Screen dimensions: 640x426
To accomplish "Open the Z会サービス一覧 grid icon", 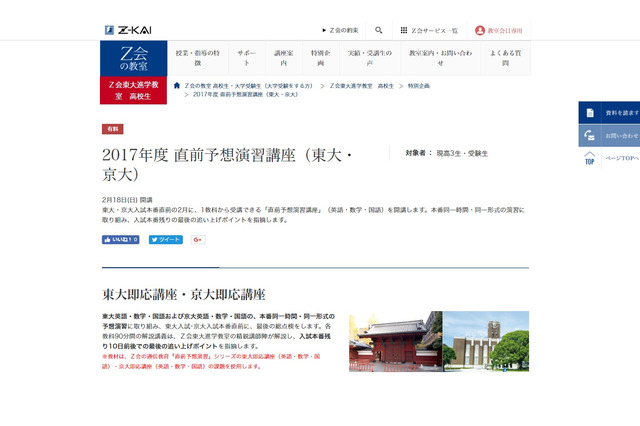I will 404,30.
